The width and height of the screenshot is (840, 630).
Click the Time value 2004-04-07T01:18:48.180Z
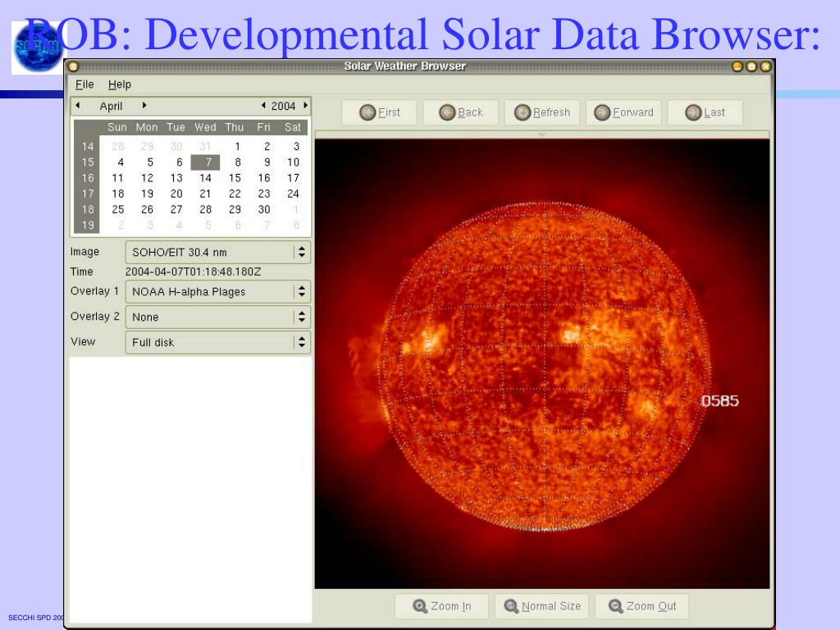[194, 272]
